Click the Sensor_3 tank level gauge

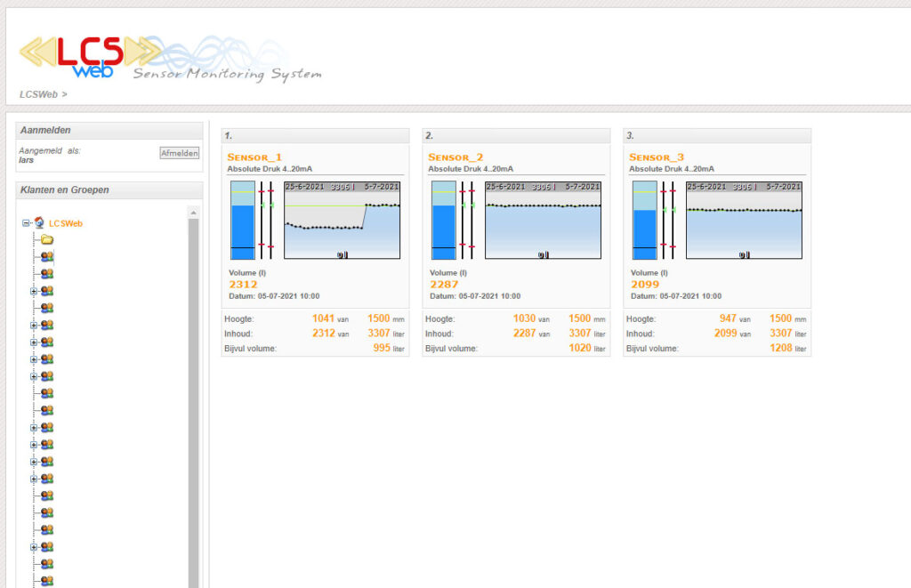645,221
